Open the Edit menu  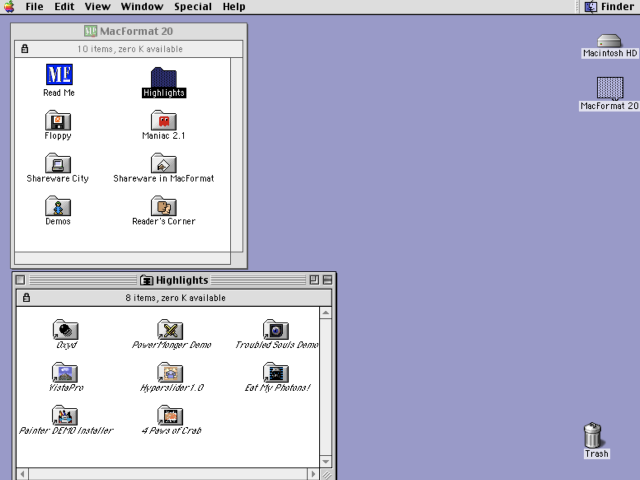click(x=64, y=7)
